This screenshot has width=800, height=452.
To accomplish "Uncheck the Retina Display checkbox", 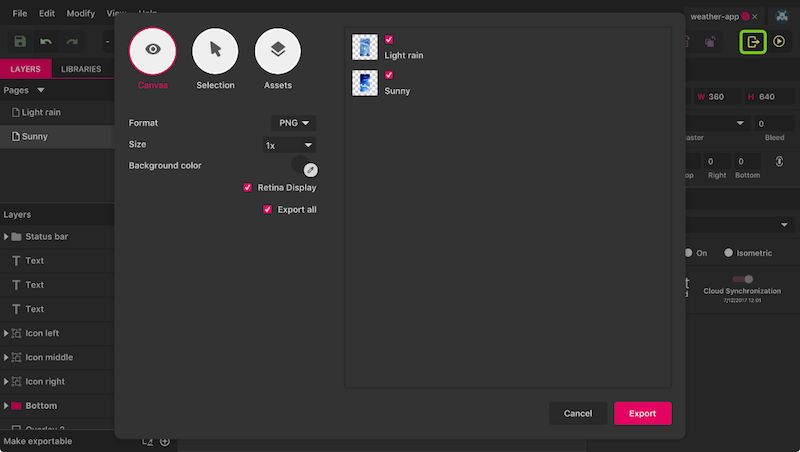I will (248, 187).
